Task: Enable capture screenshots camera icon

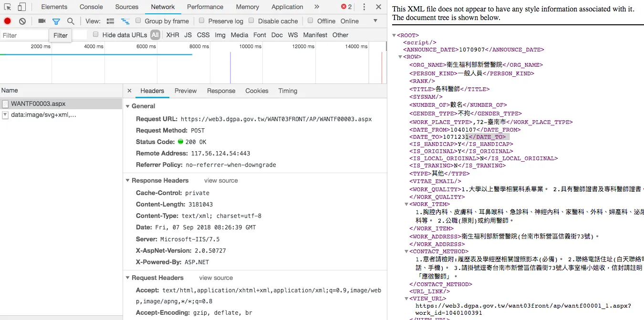Action: (41, 21)
